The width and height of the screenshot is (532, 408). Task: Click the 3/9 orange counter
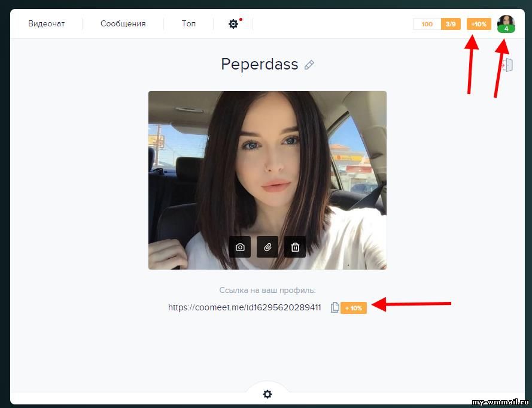(451, 24)
